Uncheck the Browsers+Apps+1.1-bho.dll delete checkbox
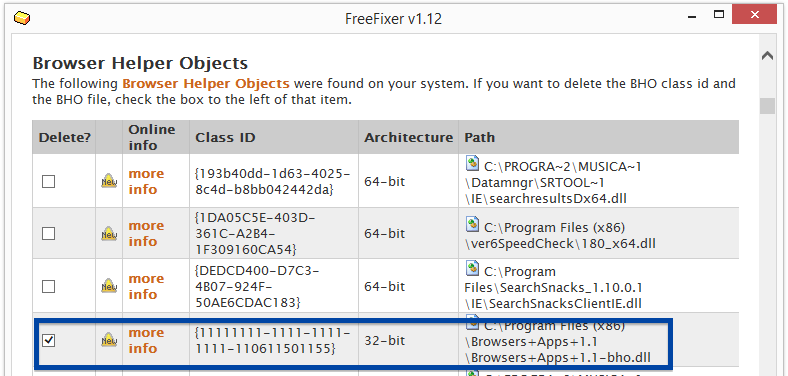Image resolution: width=788 pixels, height=376 pixels. coord(48,340)
